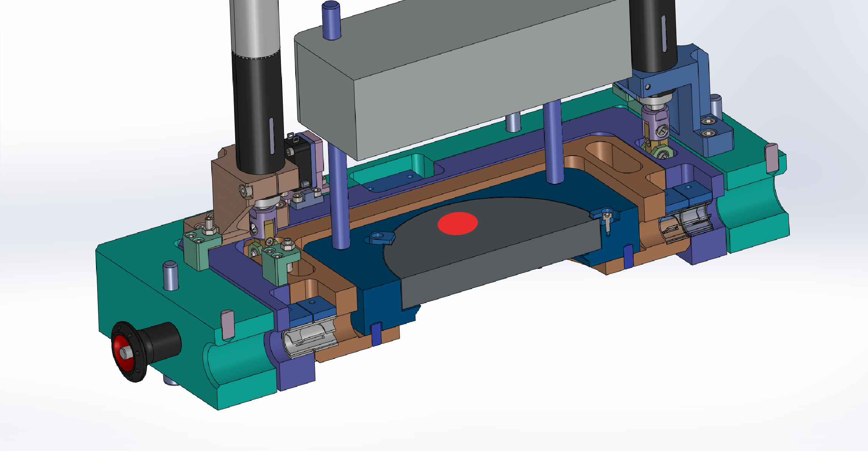Select the gray dowel pin on left teal base
This screenshot has width=868, height=451.
[x=170, y=275]
